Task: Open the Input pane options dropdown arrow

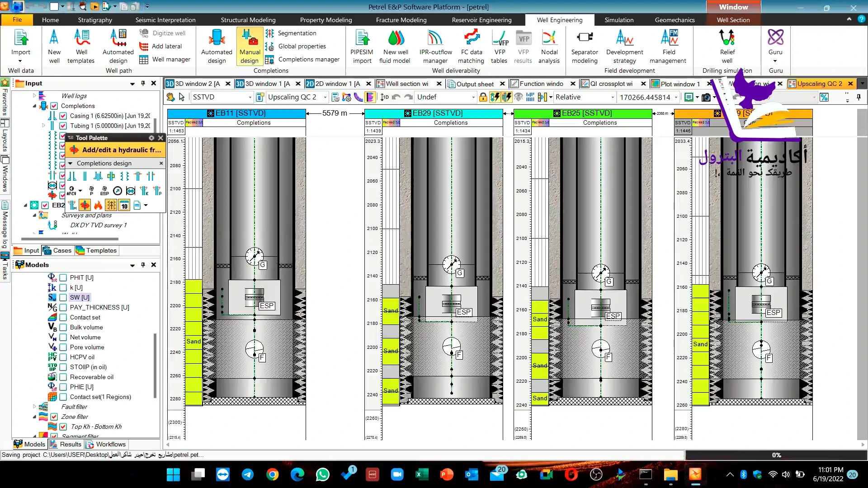Action: [x=132, y=84]
